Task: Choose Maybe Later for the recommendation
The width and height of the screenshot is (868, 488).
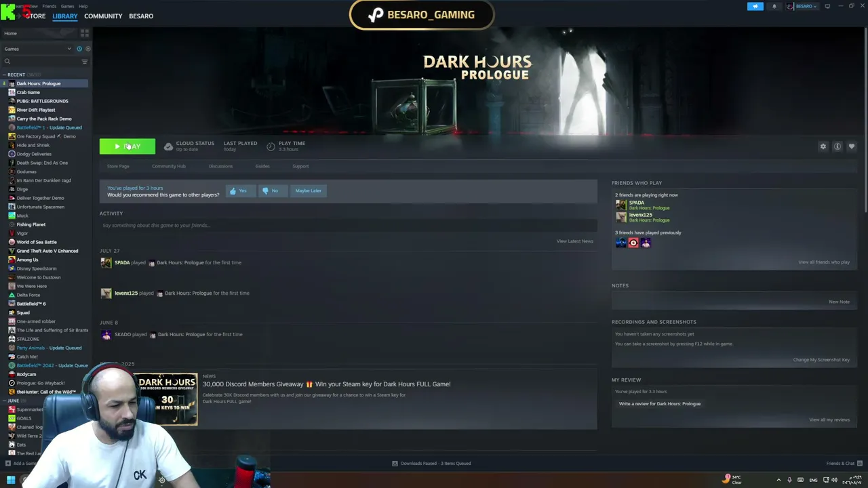Action: coord(308,191)
